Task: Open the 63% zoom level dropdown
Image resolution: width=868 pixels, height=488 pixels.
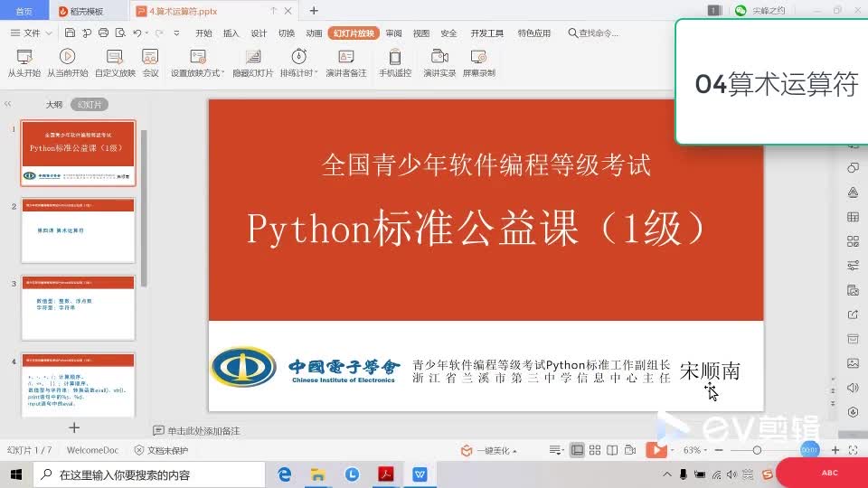Action: 695,450
